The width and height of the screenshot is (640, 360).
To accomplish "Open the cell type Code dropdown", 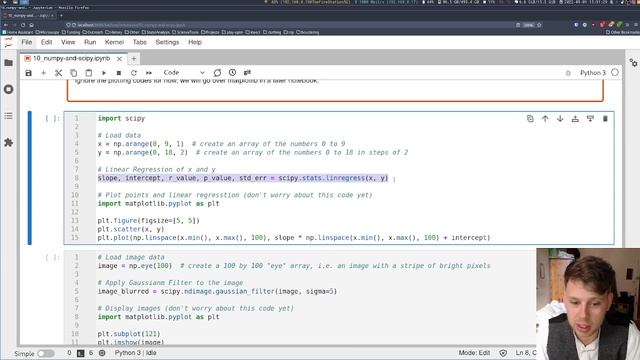I will tap(184, 73).
